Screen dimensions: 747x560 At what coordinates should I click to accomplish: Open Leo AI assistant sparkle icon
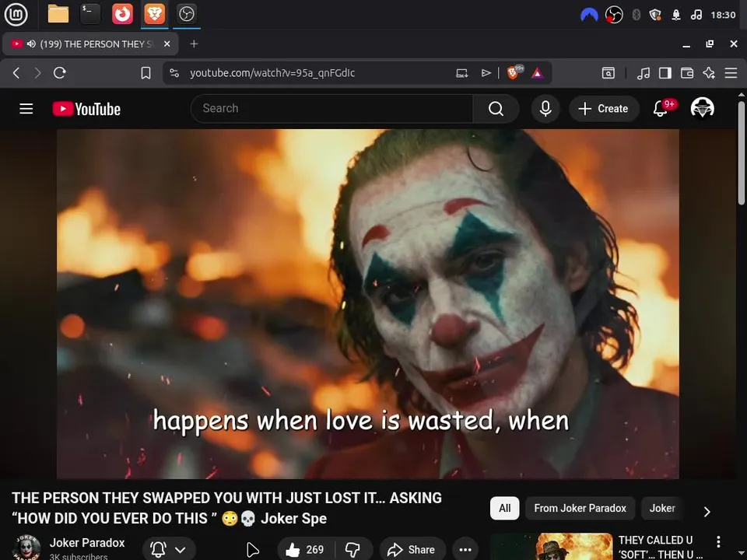coord(709,73)
